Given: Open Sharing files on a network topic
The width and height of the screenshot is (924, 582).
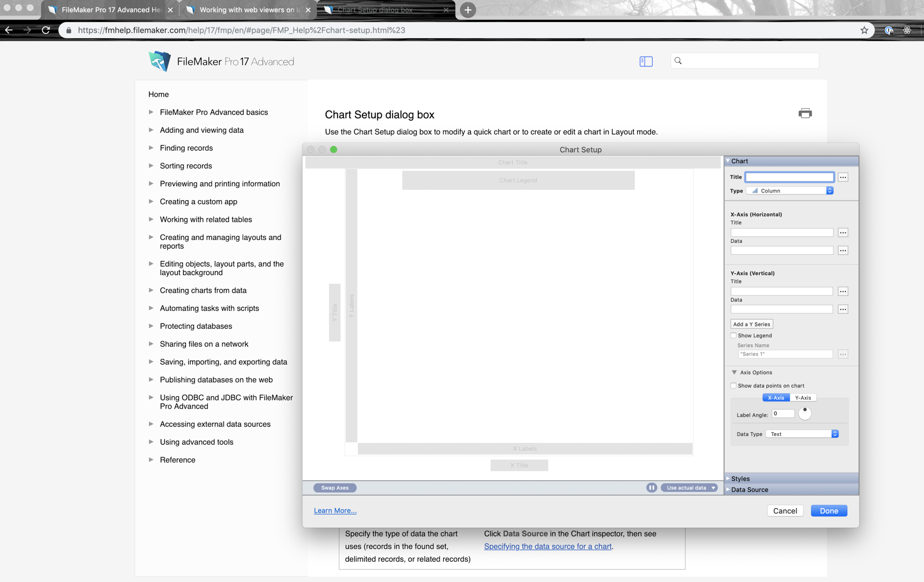Looking at the screenshot, I should [204, 344].
